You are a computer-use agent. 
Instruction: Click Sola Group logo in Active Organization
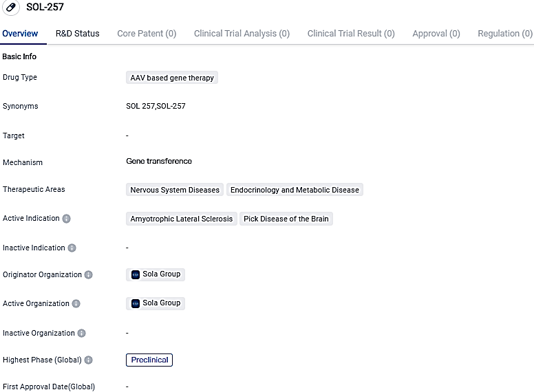pyautogui.click(x=136, y=303)
